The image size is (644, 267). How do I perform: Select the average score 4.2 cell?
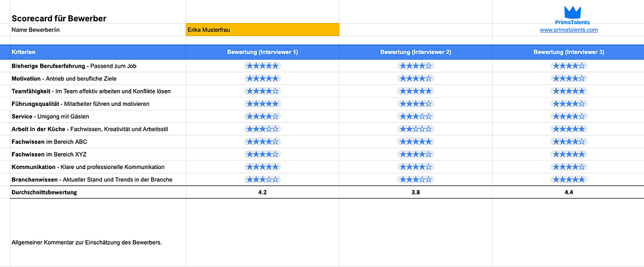[x=262, y=192]
